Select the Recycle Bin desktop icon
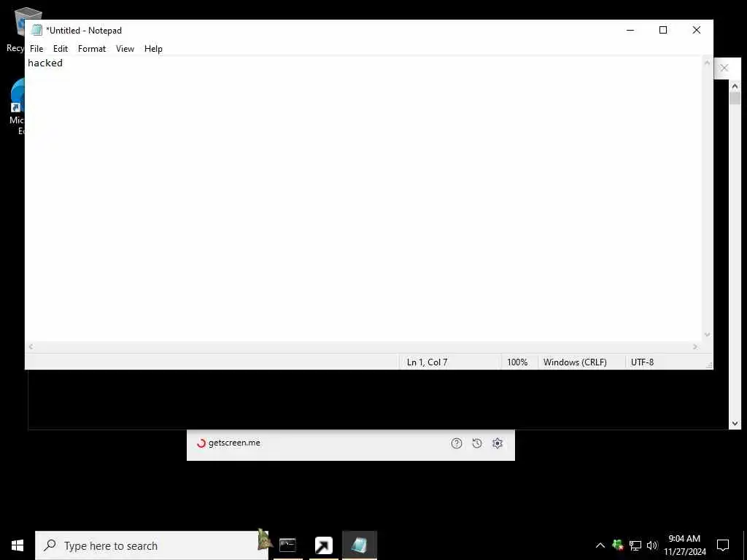747x560 pixels. click(x=15, y=29)
